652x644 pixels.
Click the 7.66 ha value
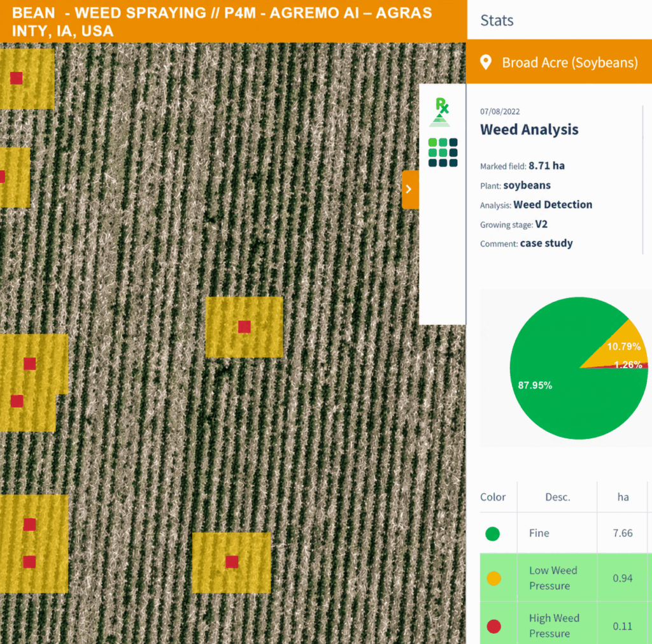(623, 533)
